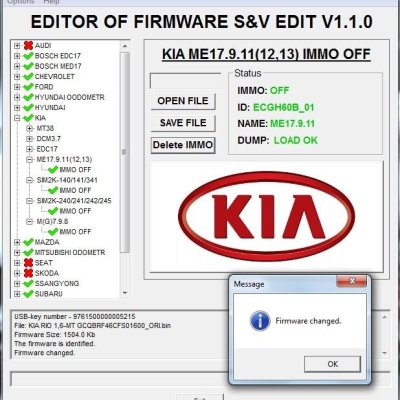
Task: Click the Firmware Size: 1504.0 Kb line
Action: (55, 335)
